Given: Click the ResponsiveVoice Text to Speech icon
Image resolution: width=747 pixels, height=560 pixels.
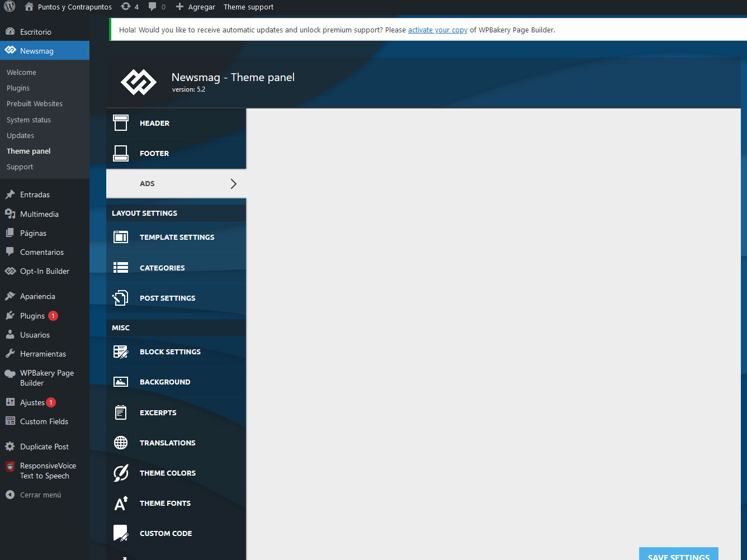Looking at the screenshot, I should tap(10, 466).
